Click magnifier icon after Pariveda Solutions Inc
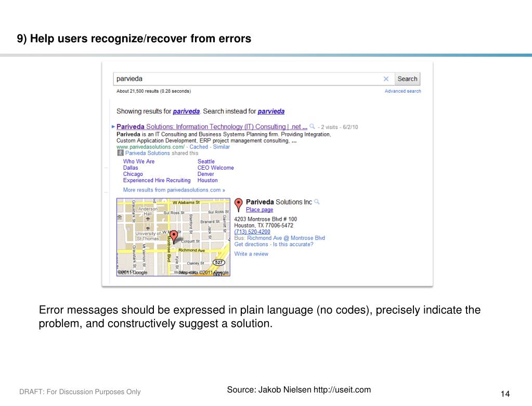 click(317, 201)
